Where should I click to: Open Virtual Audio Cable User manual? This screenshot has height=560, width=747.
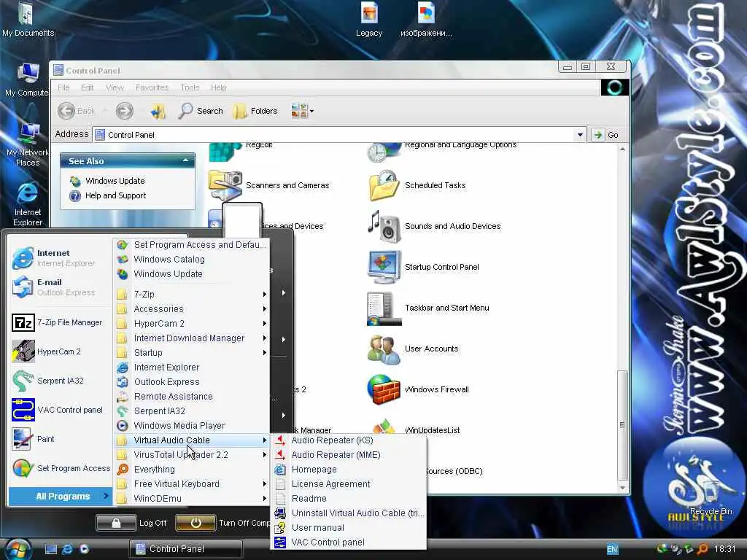[x=349, y=528]
